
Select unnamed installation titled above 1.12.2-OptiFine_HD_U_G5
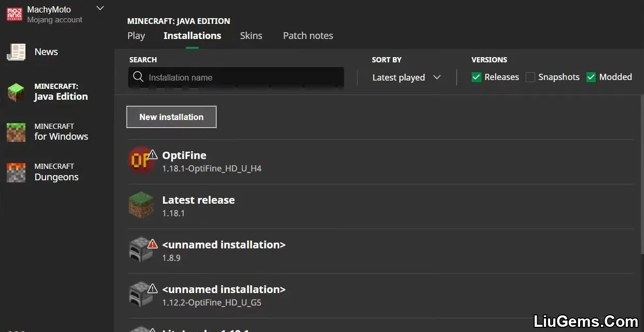(224, 289)
